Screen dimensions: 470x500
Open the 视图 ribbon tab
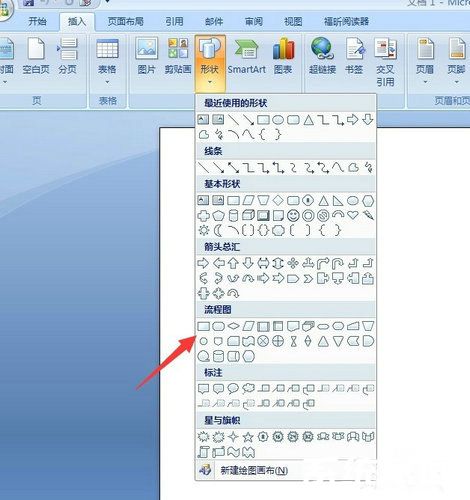tap(293, 22)
